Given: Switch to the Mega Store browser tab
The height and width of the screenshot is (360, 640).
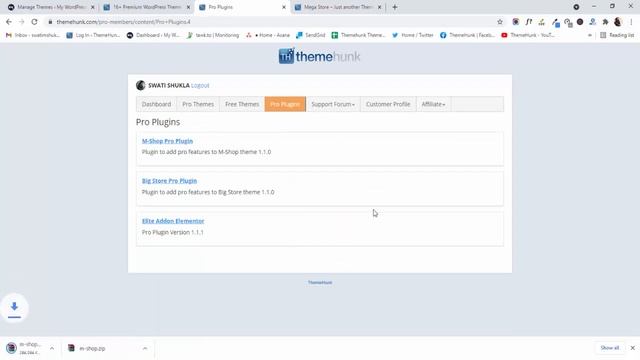Looking at the screenshot, I should (x=338, y=7).
